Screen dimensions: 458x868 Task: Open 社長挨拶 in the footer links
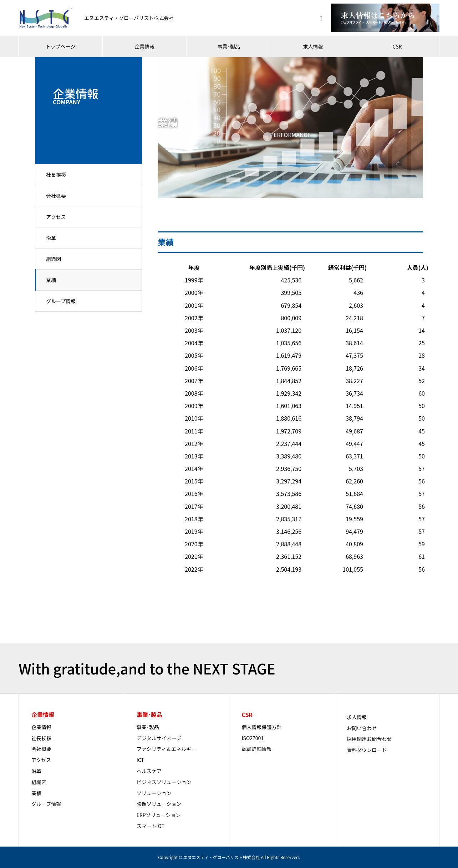[41, 738]
